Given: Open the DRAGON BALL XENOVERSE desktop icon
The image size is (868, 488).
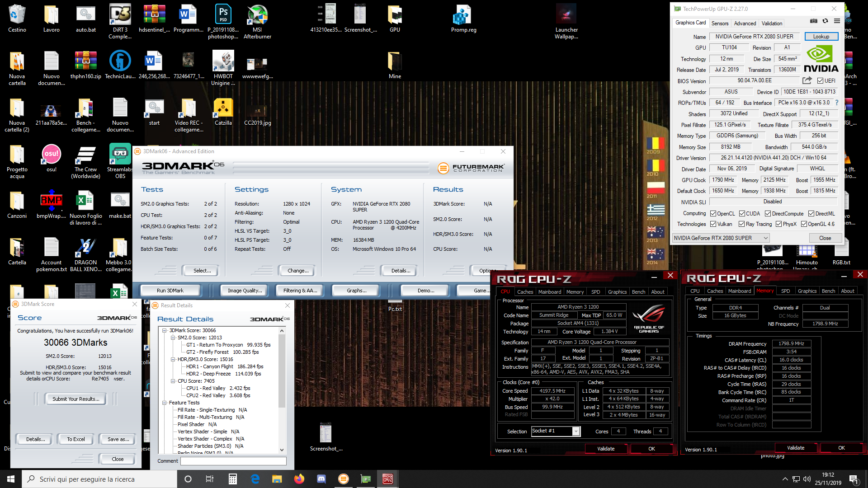Looking at the screenshot, I should coord(85,255).
